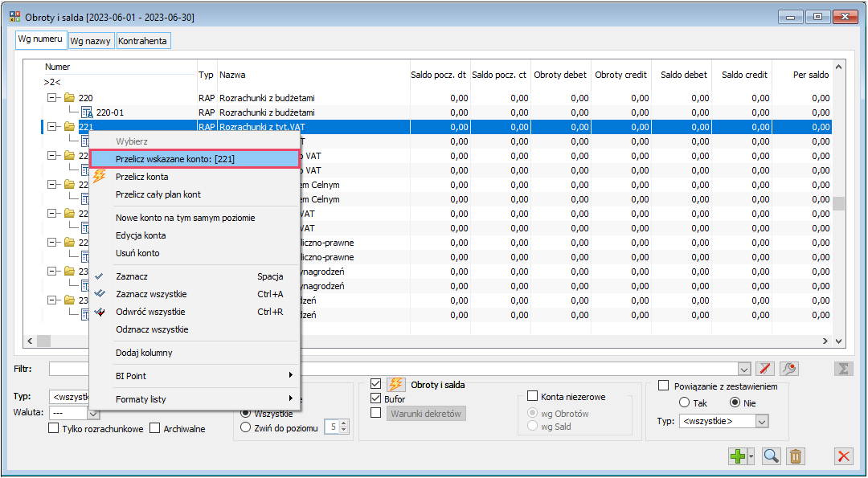Clear the filter with the crossed funnel icon
Screen dimensions: 868x478
click(x=766, y=369)
